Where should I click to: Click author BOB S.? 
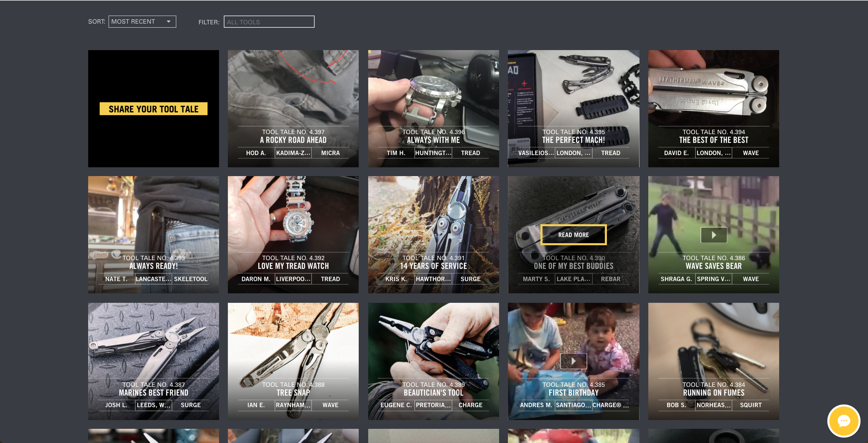pos(676,405)
